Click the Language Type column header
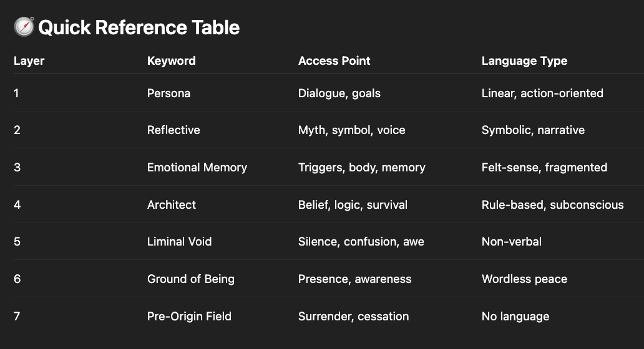 pyautogui.click(x=524, y=61)
